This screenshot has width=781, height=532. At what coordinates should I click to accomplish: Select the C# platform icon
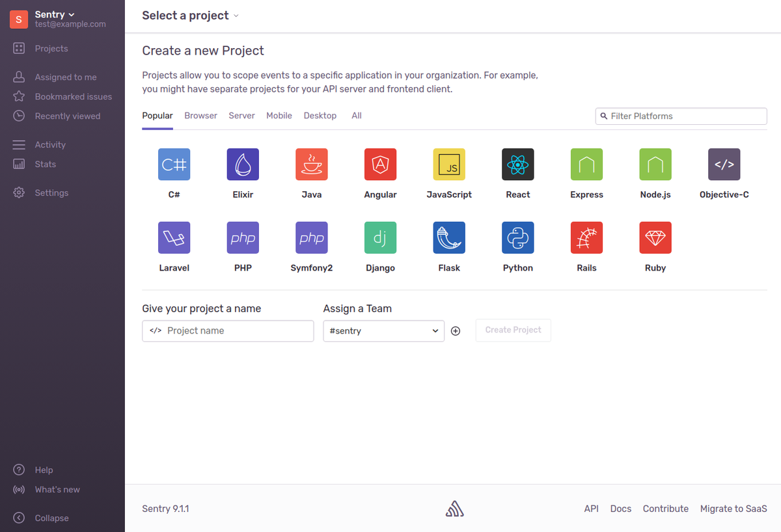pos(174,164)
